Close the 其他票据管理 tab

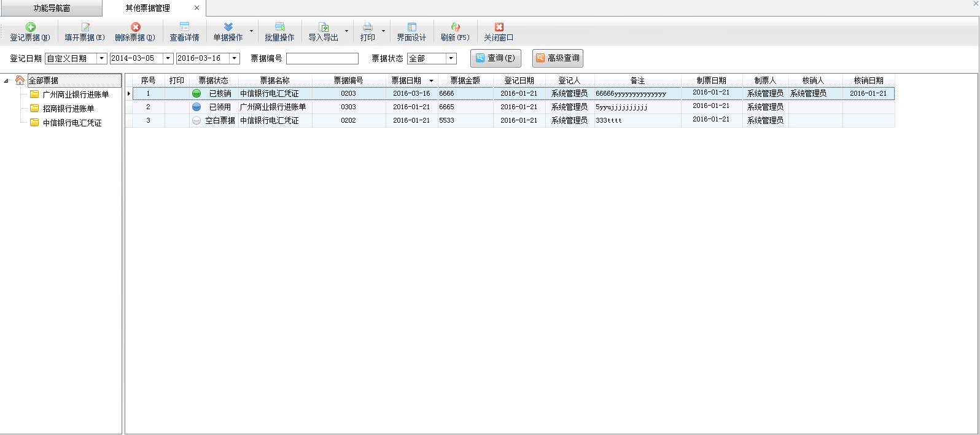[196, 8]
